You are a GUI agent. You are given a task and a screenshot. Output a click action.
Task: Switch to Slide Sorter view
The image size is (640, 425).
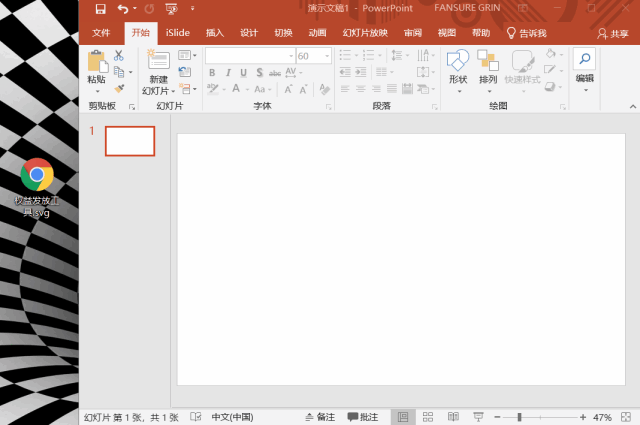tap(428, 416)
